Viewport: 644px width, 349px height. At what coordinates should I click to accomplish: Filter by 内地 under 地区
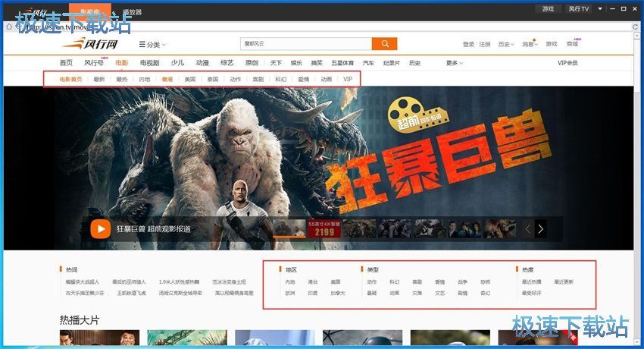pos(290,282)
